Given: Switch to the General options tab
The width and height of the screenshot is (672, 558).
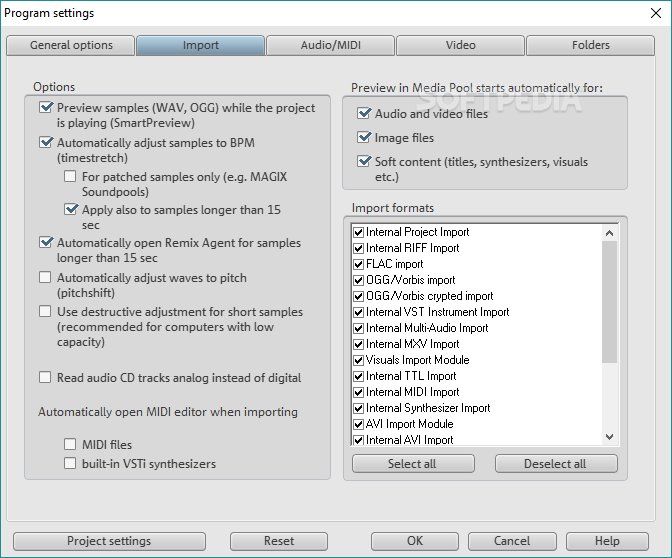Looking at the screenshot, I should coord(71,45).
